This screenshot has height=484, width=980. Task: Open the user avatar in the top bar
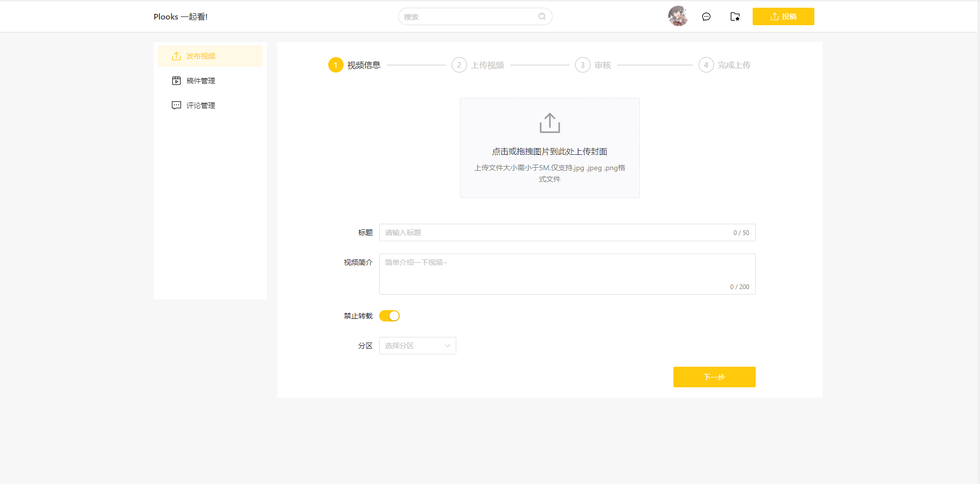click(678, 16)
